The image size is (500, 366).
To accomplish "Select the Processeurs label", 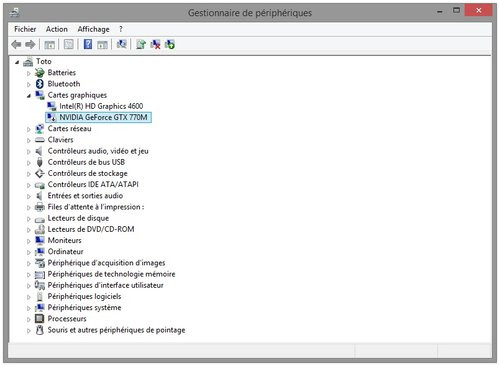I will (x=67, y=319).
